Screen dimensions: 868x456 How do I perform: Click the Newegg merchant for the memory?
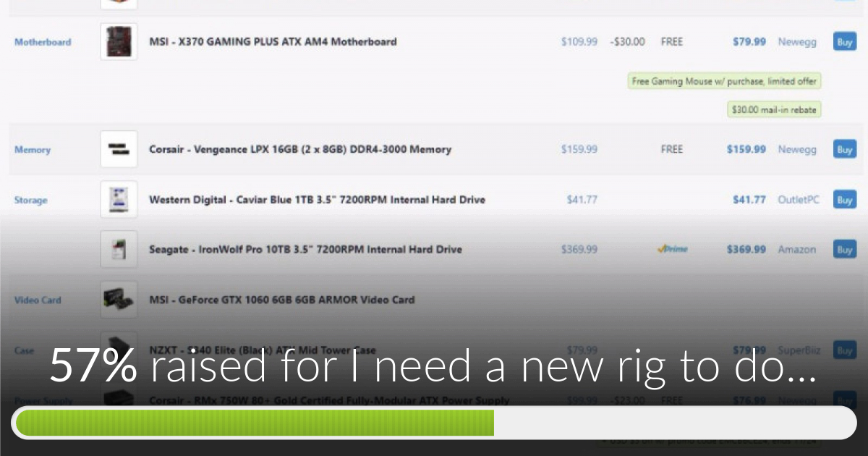click(797, 150)
